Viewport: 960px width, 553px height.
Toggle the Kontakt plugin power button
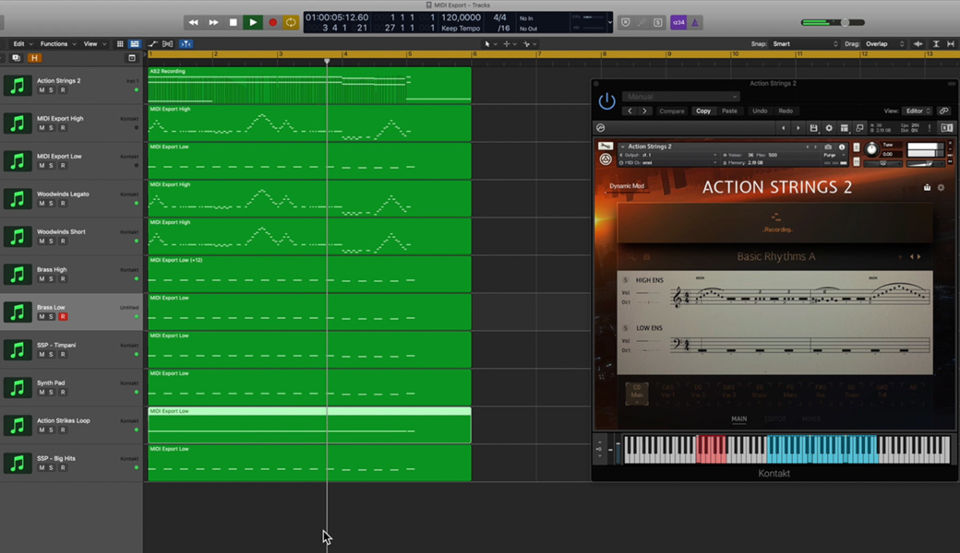tap(607, 101)
